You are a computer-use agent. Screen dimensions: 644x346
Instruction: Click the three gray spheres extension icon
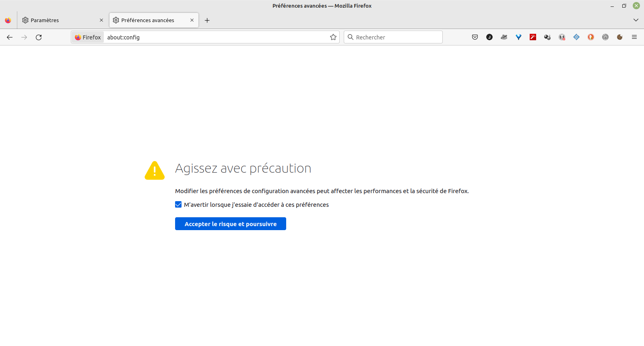[x=547, y=37]
